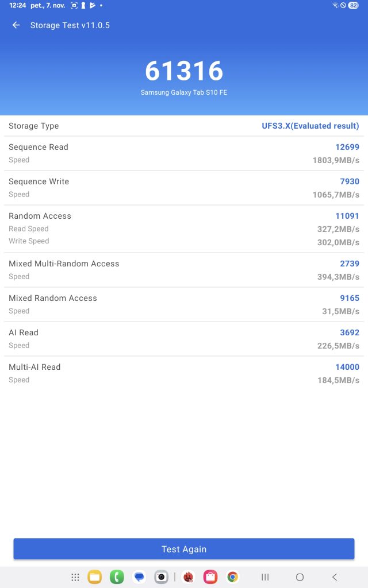Launch Chrome browser from the taskbar
Screen dimensions: 368x588
(x=232, y=577)
